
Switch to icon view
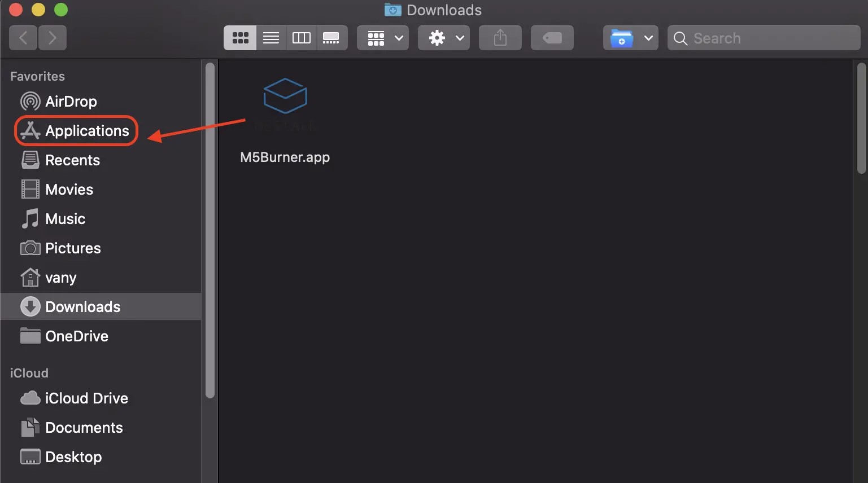tap(240, 38)
